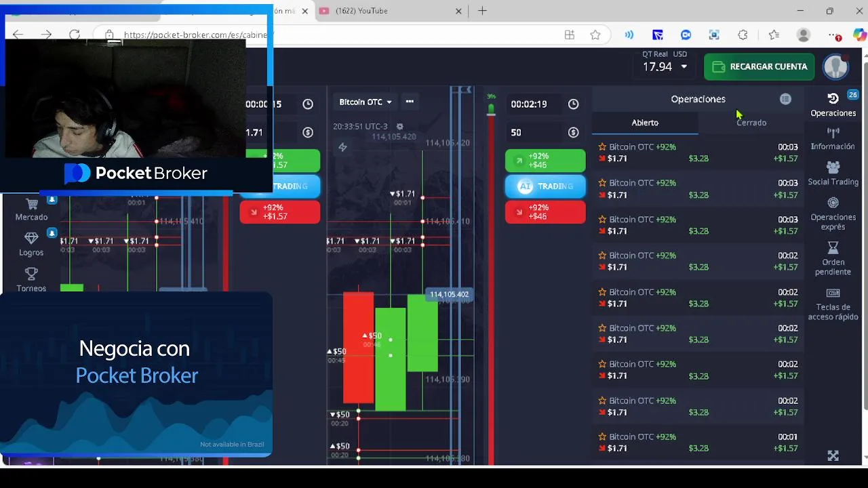
Task: Switch to the Cerrado tab
Action: coord(751,123)
